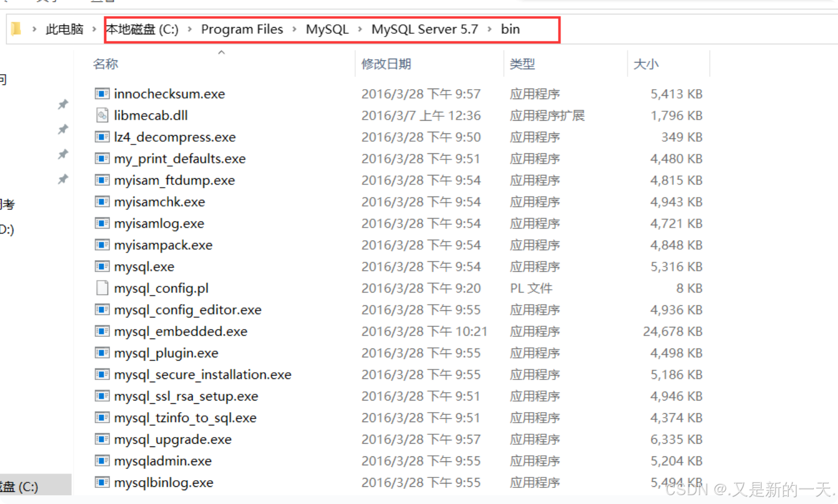Click date 2016/3/7 上午 12:36

pyautogui.click(x=421, y=115)
